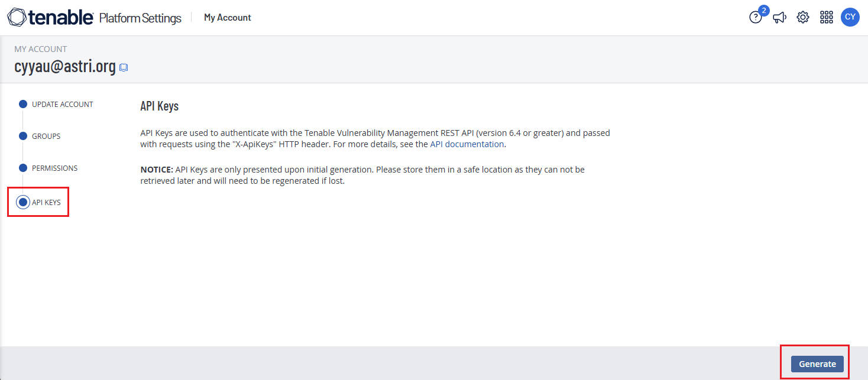Open the help question mark icon
Screen dimensions: 868x380
click(755, 18)
